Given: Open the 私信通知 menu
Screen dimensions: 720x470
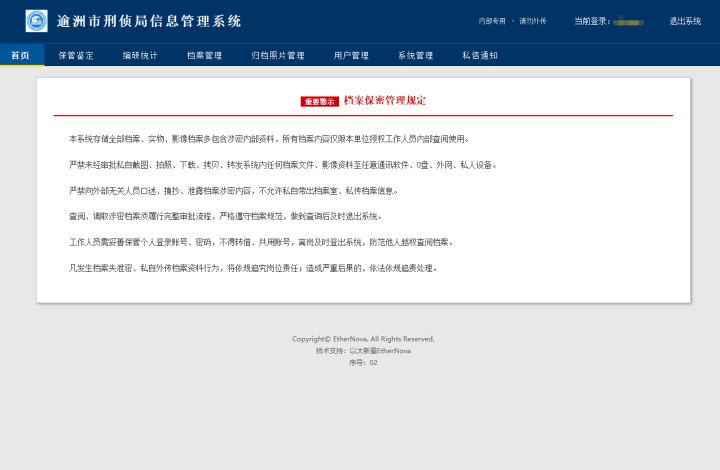Looking at the screenshot, I should (x=480, y=56).
